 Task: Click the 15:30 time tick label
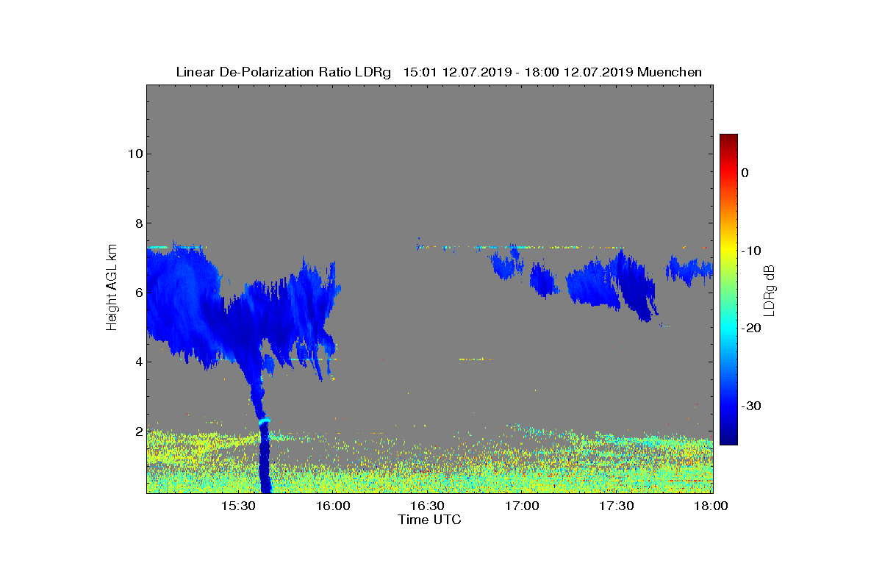pos(238,506)
